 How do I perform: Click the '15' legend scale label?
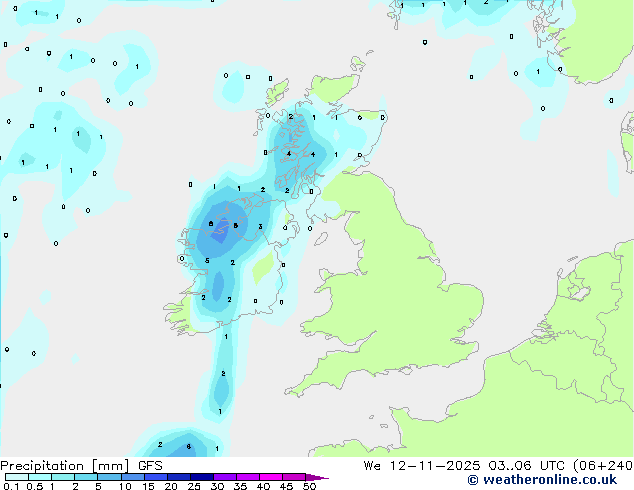[x=148, y=486]
